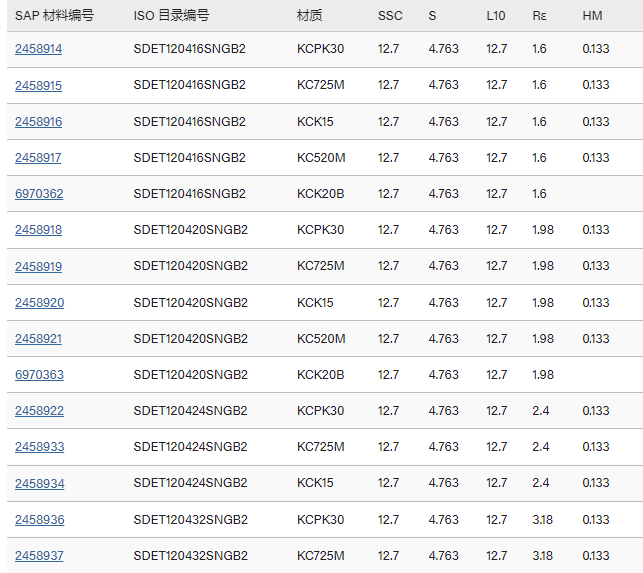This screenshot has width=643, height=573.
Task: Click the 材质 column header
Action: [x=309, y=16]
